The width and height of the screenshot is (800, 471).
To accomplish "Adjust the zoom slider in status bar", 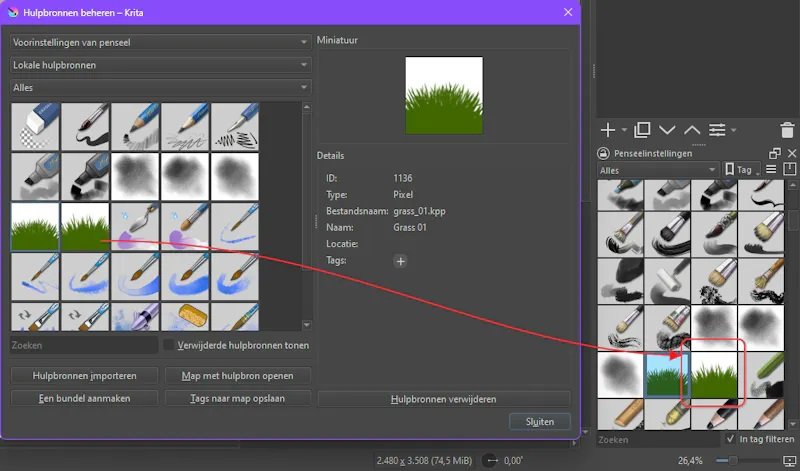I will (x=733, y=460).
